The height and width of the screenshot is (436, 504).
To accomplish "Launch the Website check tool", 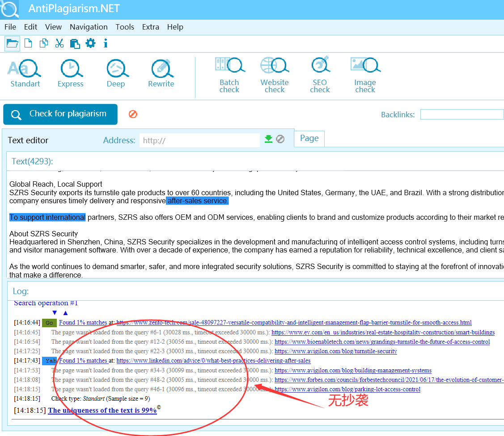I will tap(275, 75).
